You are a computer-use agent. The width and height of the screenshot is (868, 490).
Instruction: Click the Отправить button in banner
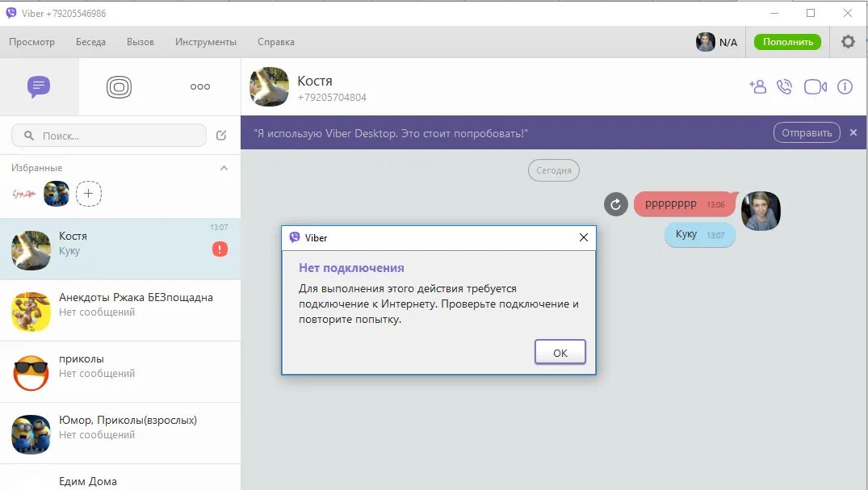[807, 133]
